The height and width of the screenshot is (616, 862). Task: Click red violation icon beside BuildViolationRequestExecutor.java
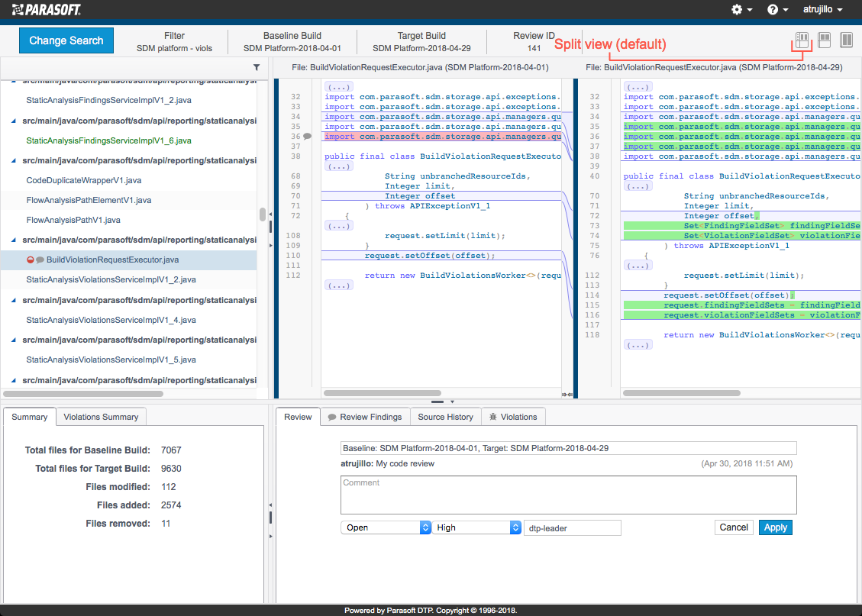[31, 260]
